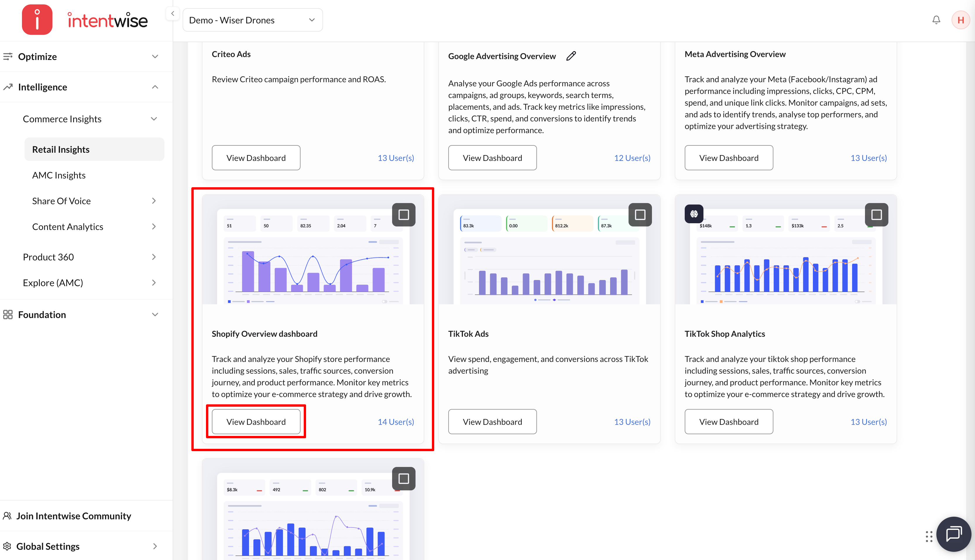975x560 pixels.
Task: Open 14 User(s) link on Shopify Overview
Action: (396, 422)
